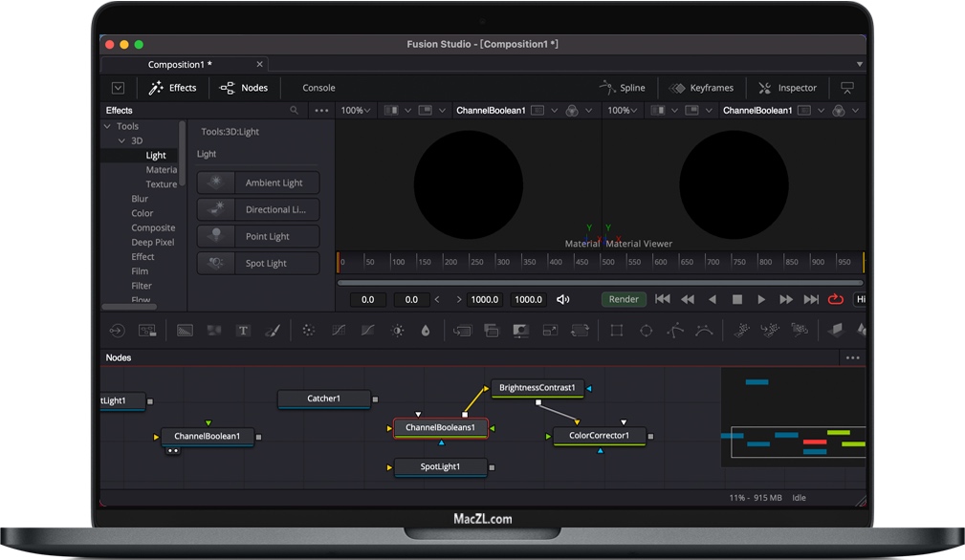This screenshot has height=560, width=965.
Task: Toggle the audio mute speaker
Action: point(563,299)
